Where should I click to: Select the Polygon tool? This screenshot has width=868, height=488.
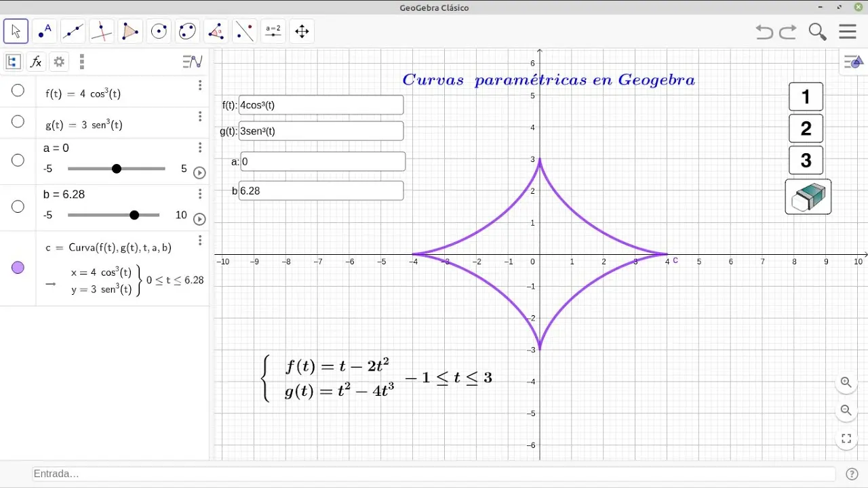click(130, 31)
